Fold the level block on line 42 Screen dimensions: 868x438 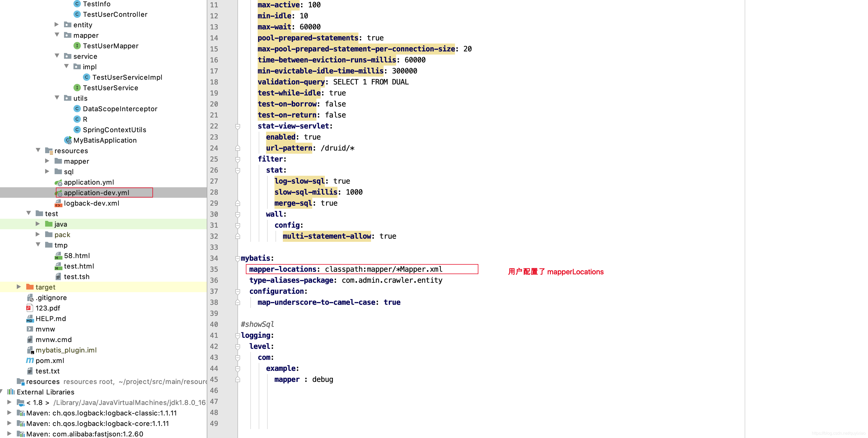click(x=237, y=347)
